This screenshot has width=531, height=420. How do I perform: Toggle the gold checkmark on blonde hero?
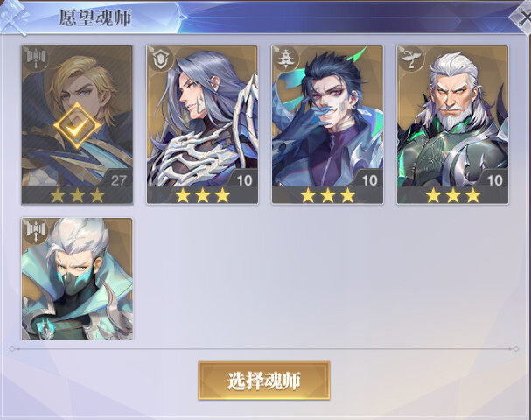[77, 126]
